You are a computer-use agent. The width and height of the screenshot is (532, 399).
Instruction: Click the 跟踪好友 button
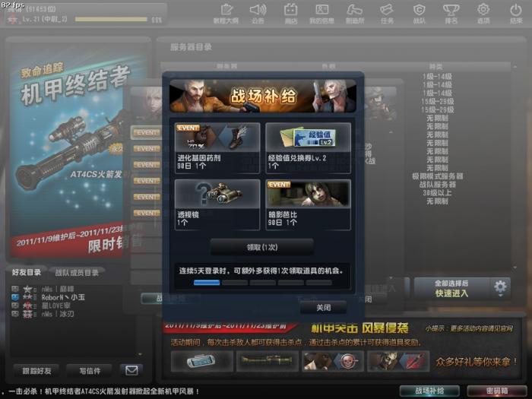coord(36,371)
